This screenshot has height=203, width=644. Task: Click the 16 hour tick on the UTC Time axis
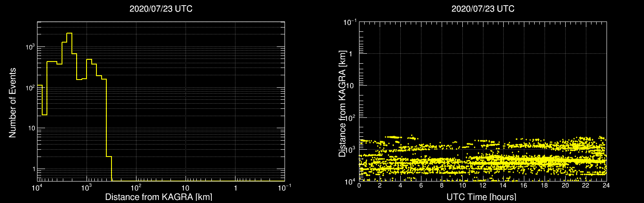(x=524, y=185)
